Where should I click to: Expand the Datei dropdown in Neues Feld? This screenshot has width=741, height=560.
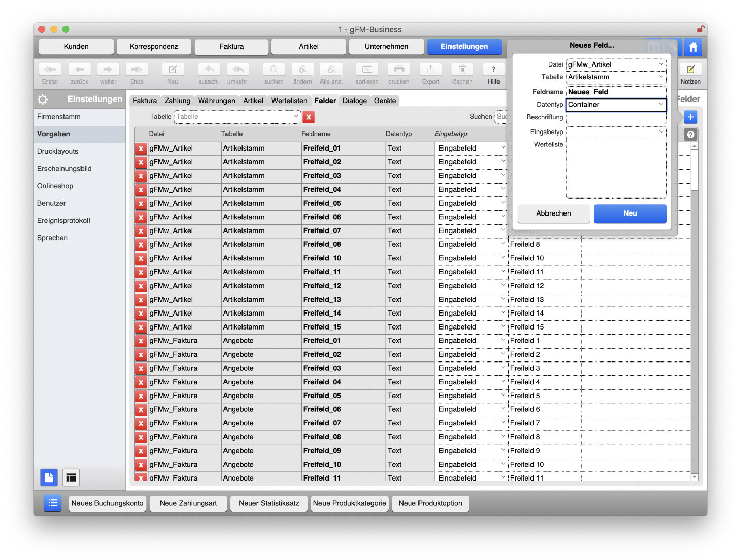616,64
